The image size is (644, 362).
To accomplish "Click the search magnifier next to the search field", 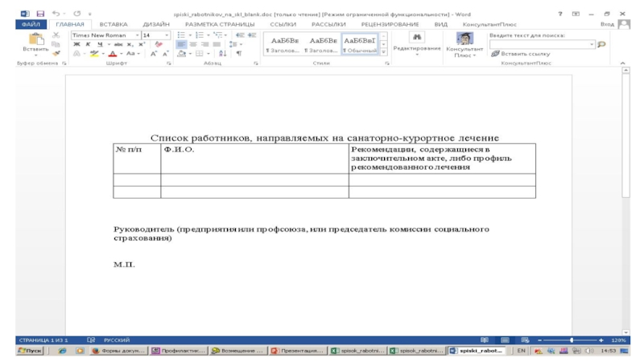I will click(x=601, y=44).
